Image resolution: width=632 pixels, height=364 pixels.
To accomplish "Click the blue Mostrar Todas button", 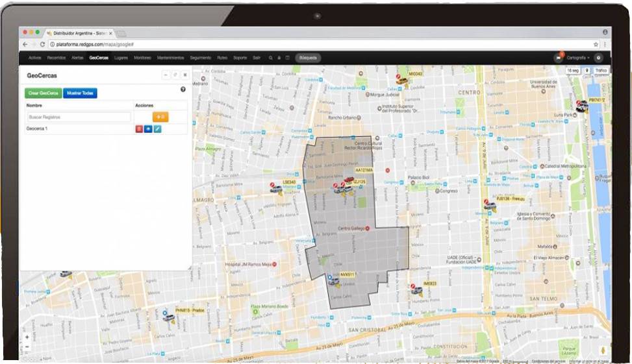I will [x=81, y=93].
